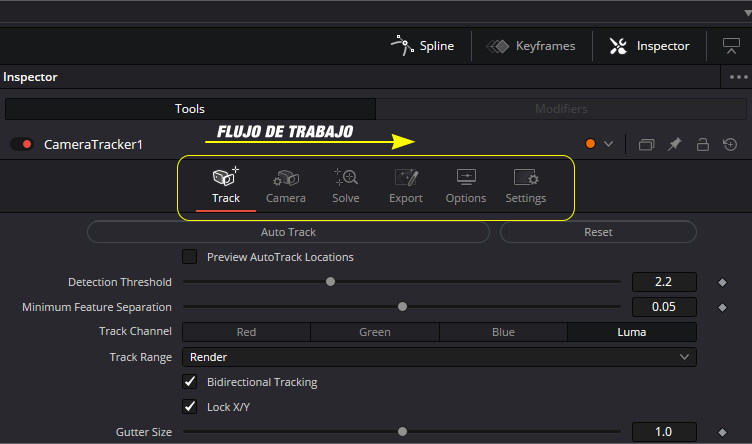
Task: Click the CameraTracker1 node name
Action: coord(93,144)
